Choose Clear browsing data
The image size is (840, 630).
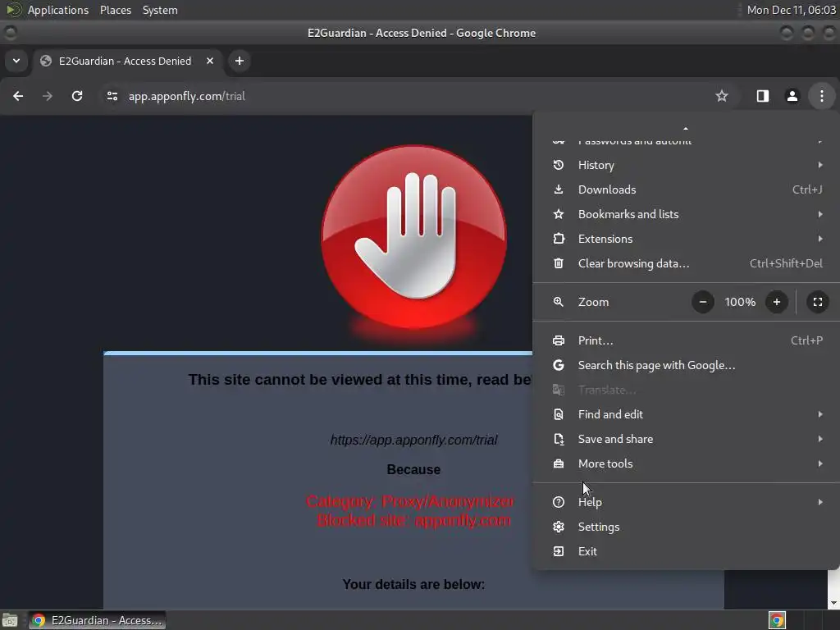click(687, 263)
